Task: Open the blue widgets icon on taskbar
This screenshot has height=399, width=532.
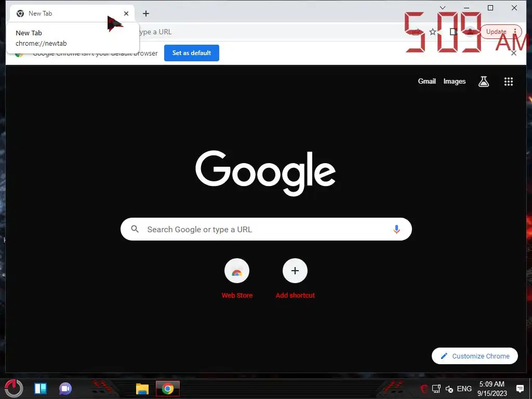Action: point(41,389)
